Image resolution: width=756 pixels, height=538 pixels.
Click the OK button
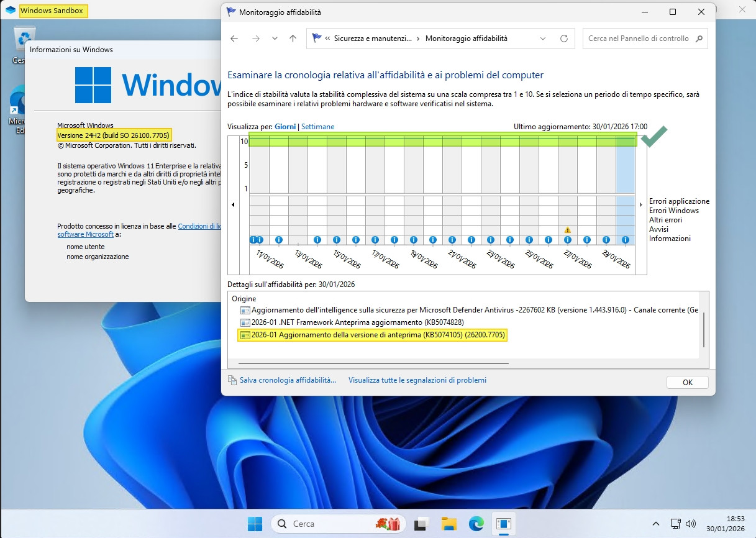687,383
